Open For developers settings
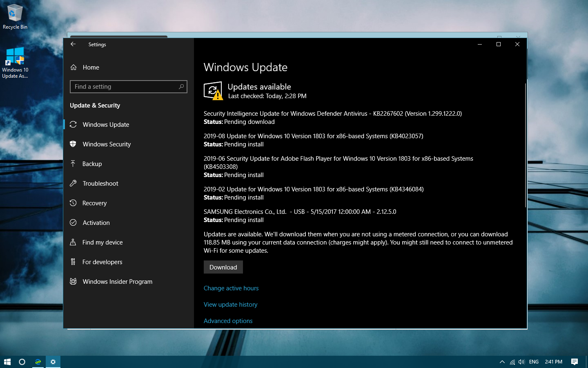Screen dimensions: 588x368 click(129, 262)
